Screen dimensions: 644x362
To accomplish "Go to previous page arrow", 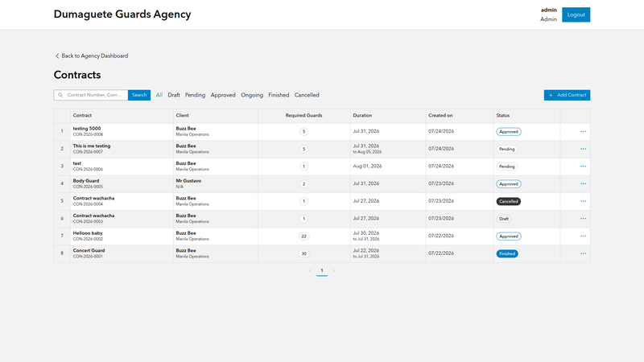I will (310, 271).
